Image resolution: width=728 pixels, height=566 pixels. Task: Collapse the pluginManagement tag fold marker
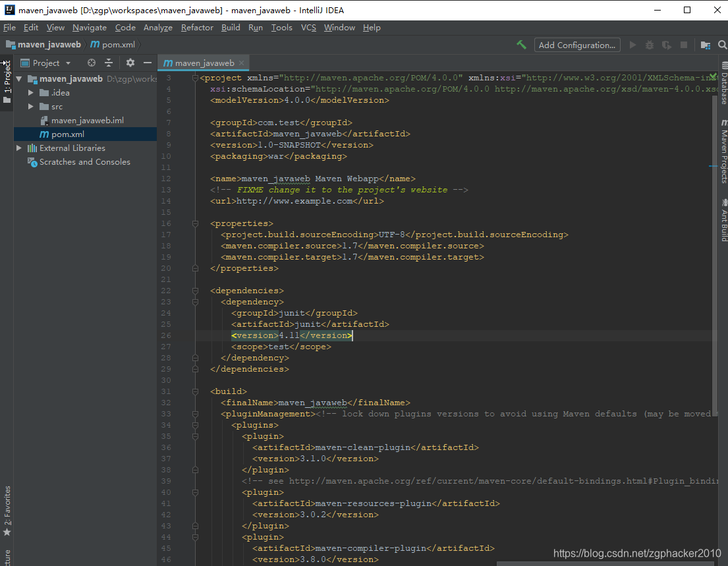coord(196,414)
